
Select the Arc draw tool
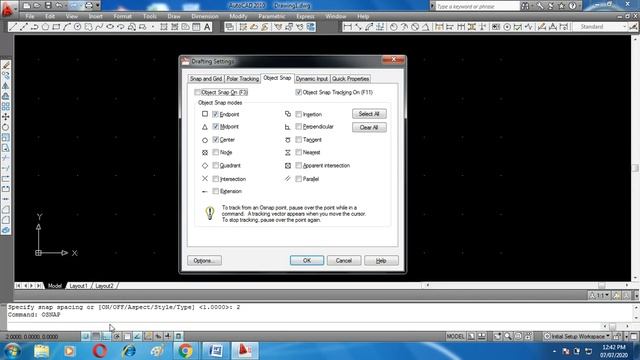pos(67,27)
